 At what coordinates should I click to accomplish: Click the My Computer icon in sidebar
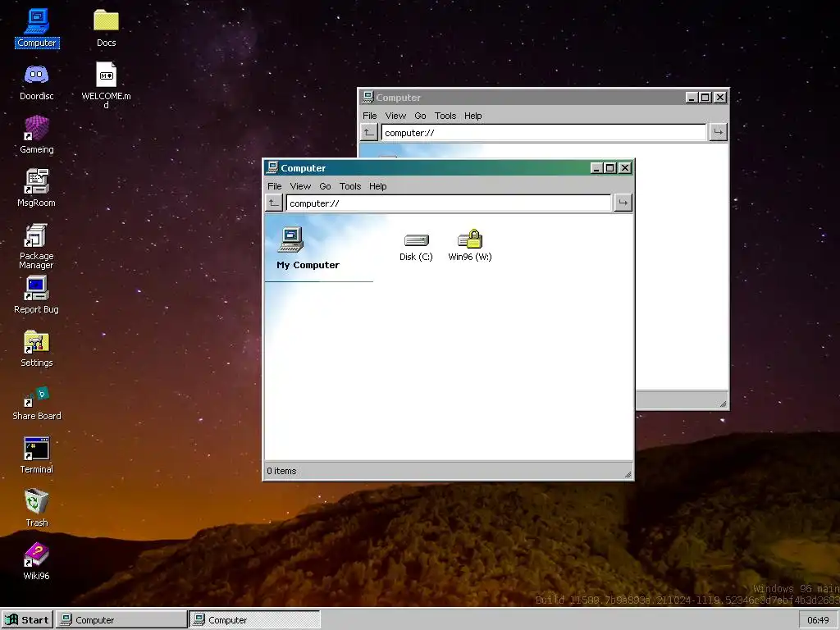tap(291, 240)
